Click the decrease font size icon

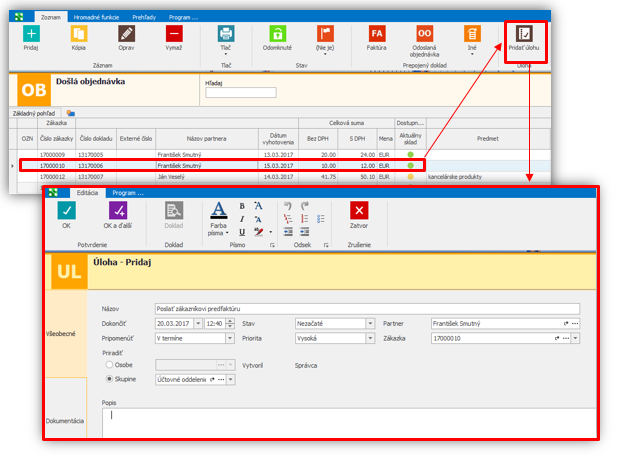258,219
